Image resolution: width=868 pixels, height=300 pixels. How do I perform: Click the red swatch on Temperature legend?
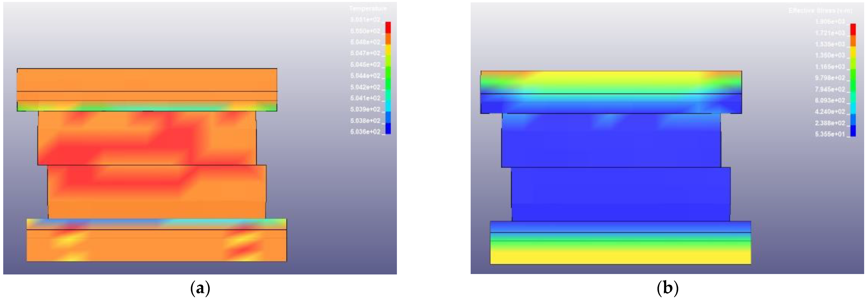(x=388, y=27)
